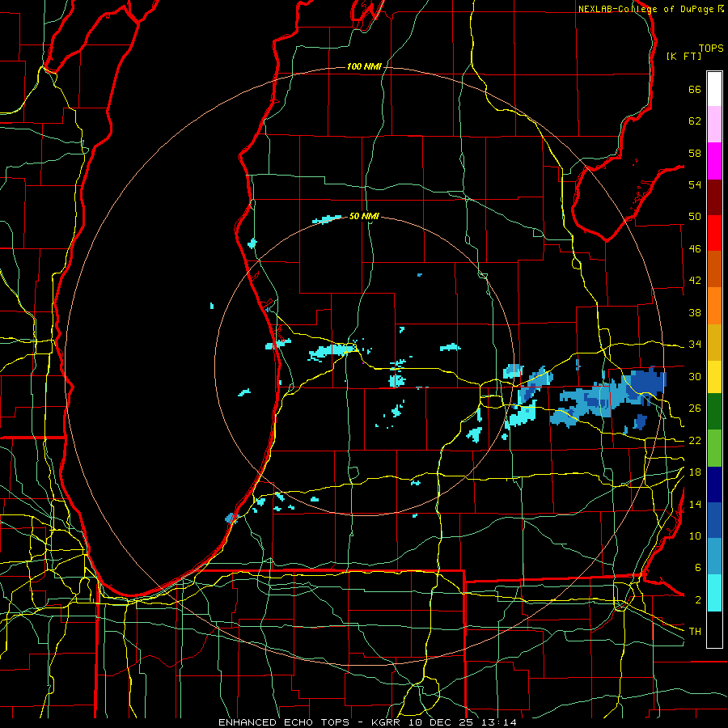Click the legend value 50
The width and height of the screenshot is (728, 728).
[695, 217]
